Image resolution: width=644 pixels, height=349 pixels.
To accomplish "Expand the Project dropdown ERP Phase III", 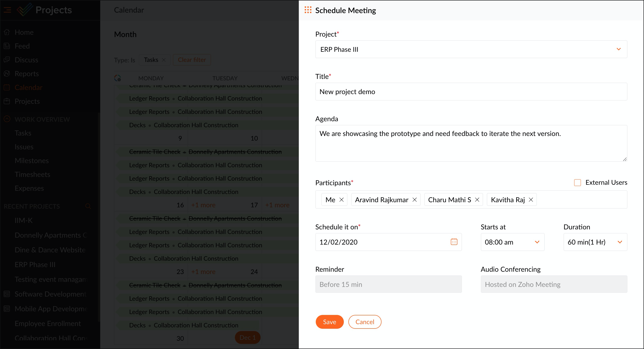I will (471, 49).
